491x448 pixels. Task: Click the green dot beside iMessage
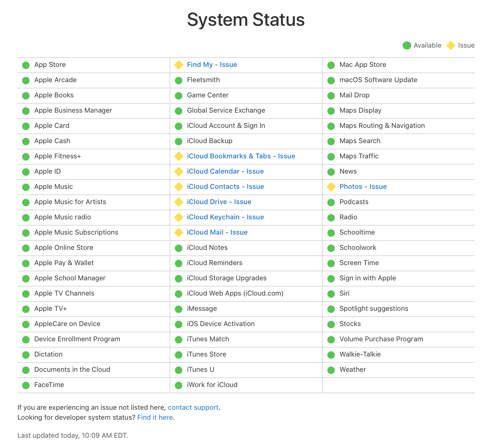point(179,309)
